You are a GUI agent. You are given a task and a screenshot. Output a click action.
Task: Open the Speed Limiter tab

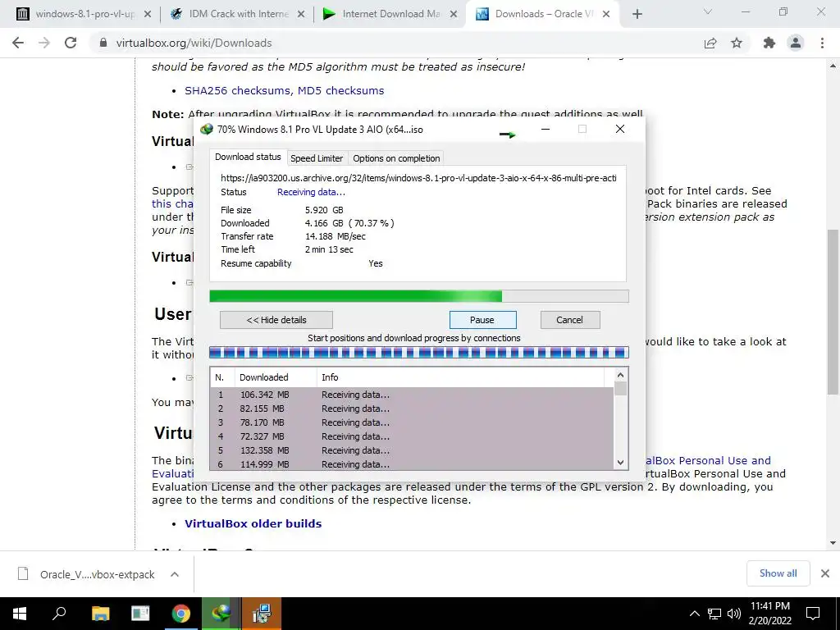317,158
